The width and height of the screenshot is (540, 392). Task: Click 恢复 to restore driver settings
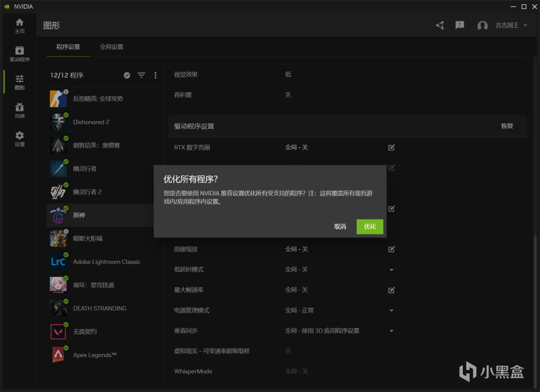tap(507, 126)
